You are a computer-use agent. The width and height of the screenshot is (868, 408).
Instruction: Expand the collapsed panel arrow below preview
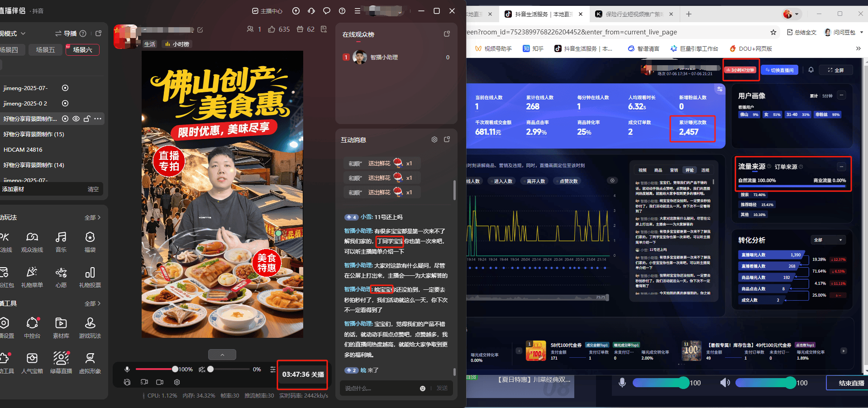[x=222, y=355]
